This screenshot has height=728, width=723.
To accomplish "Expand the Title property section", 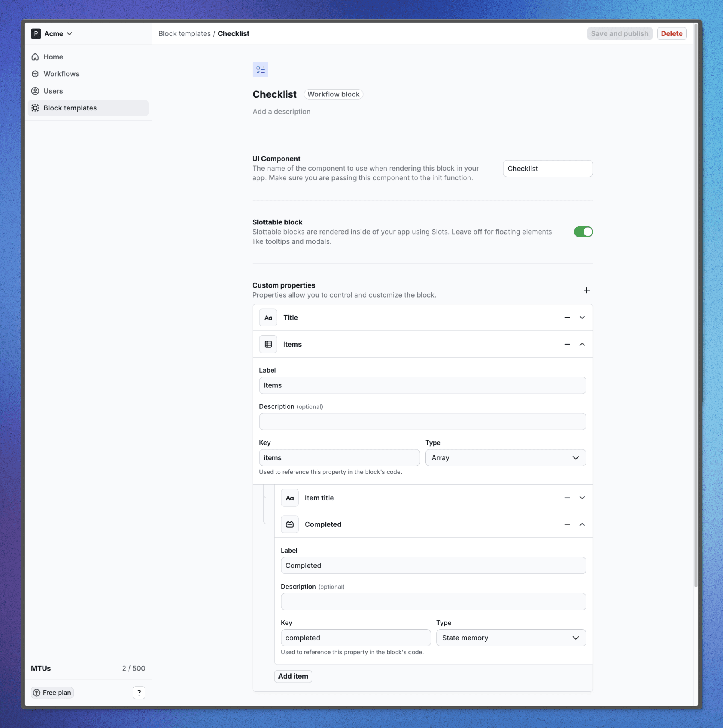I will [x=581, y=317].
